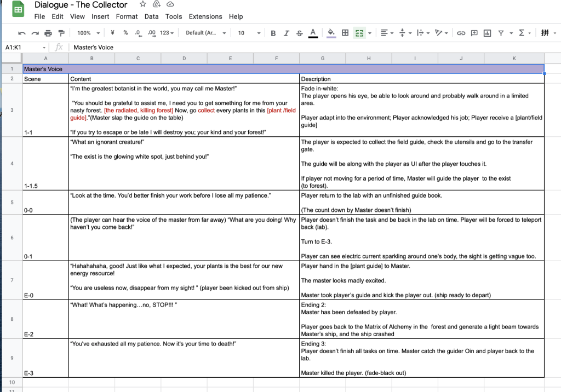Viewport: 561px width, 392px height.
Task: Open the Tools menu
Action: pyautogui.click(x=174, y=16)
